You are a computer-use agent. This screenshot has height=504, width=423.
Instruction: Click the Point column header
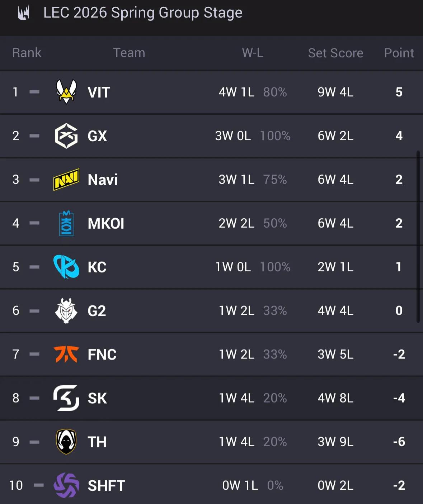(399, 53)
